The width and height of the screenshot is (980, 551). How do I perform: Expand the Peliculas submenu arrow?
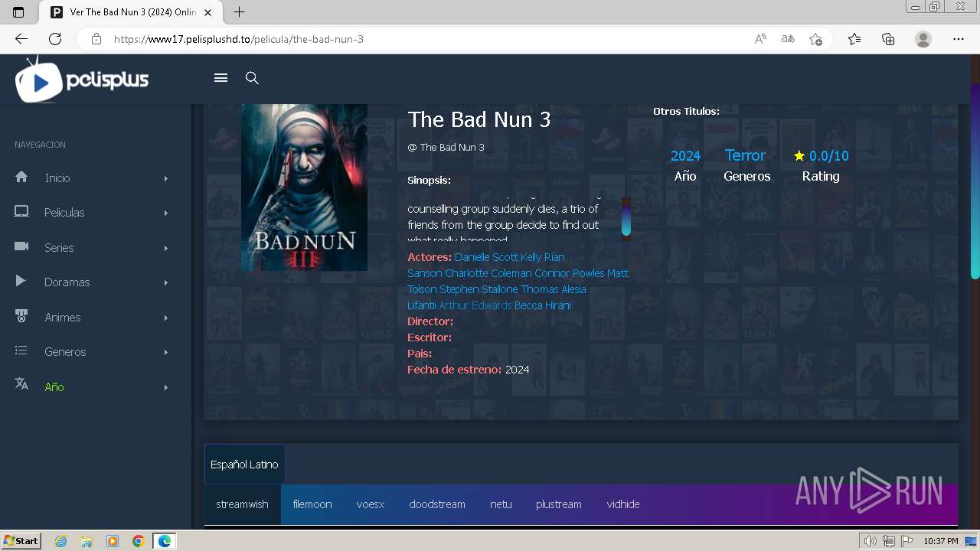point(166,213)
